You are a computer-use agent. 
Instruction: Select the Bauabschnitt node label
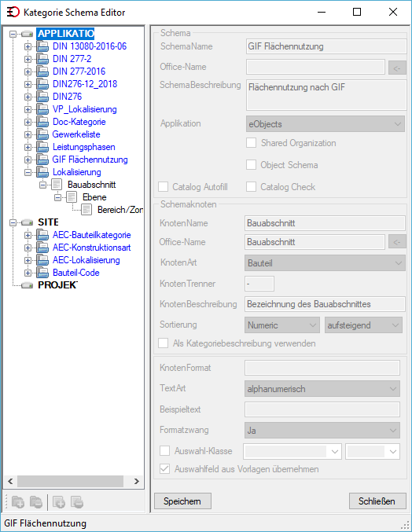pyautogui.click(x=92, y=185)
